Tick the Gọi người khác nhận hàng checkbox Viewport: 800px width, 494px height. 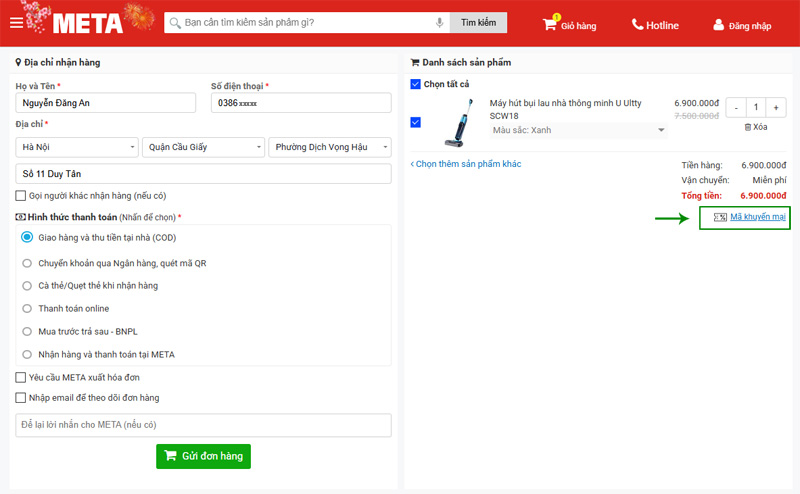pyautogui.click(x=21, y=196)
